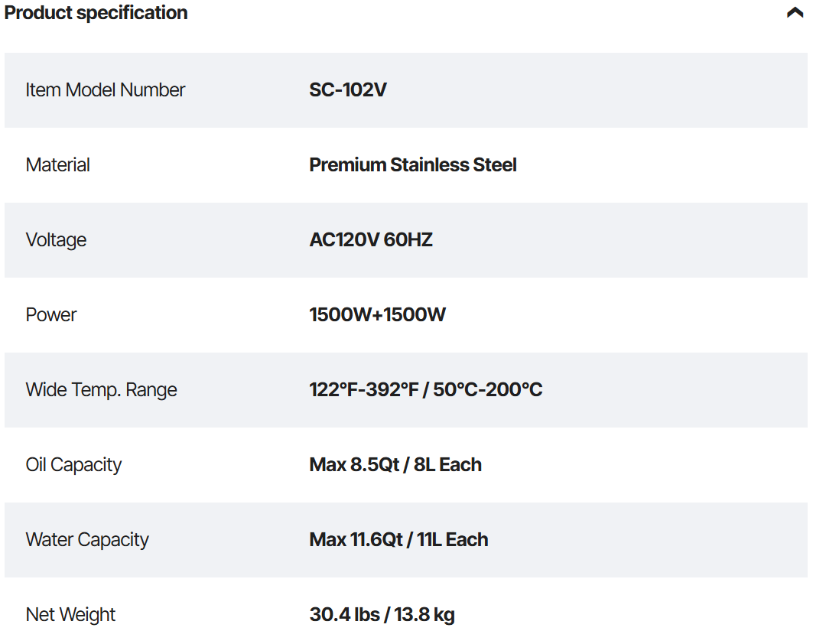
Task: Select the Max 11.6Qt / 11L Each value
Action: [398, 539]
